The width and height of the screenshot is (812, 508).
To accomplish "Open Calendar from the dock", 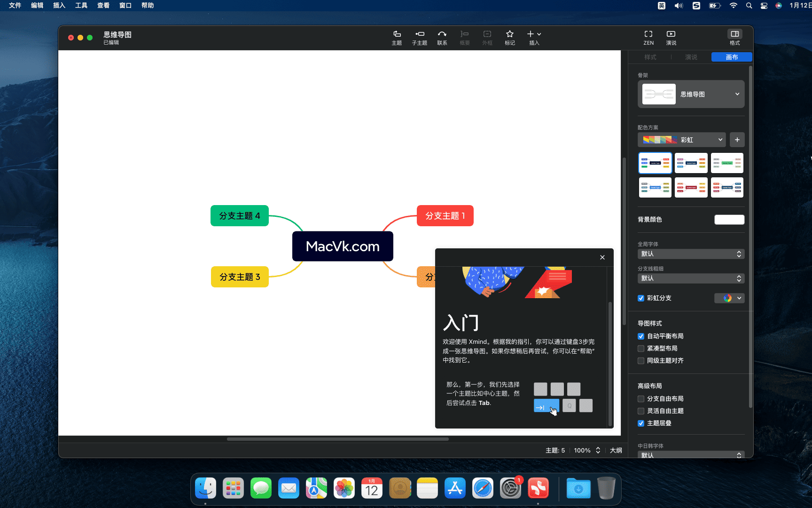I will pos(372,488).
